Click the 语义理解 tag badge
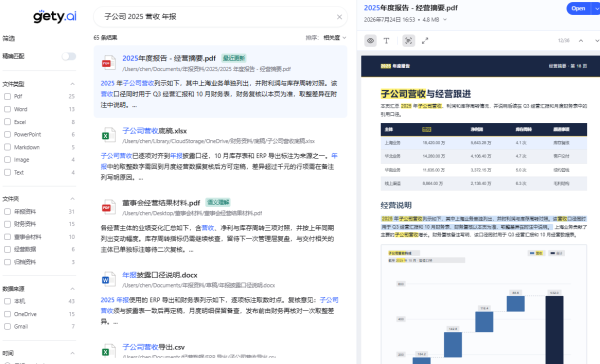 pos(218,202)
